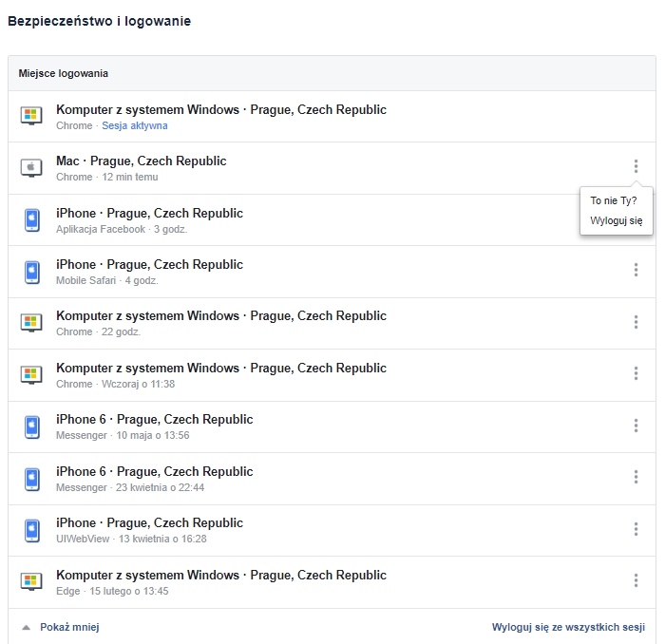Open three-dot menu for Mobile Safari session
665x644 pixels.
tap(636, 270)
